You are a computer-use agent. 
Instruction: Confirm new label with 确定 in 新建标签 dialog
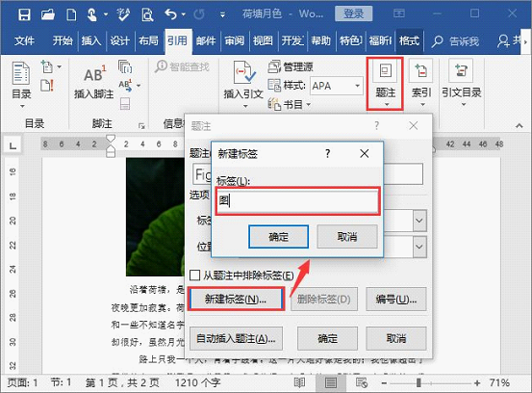click(x=278, y=236)
